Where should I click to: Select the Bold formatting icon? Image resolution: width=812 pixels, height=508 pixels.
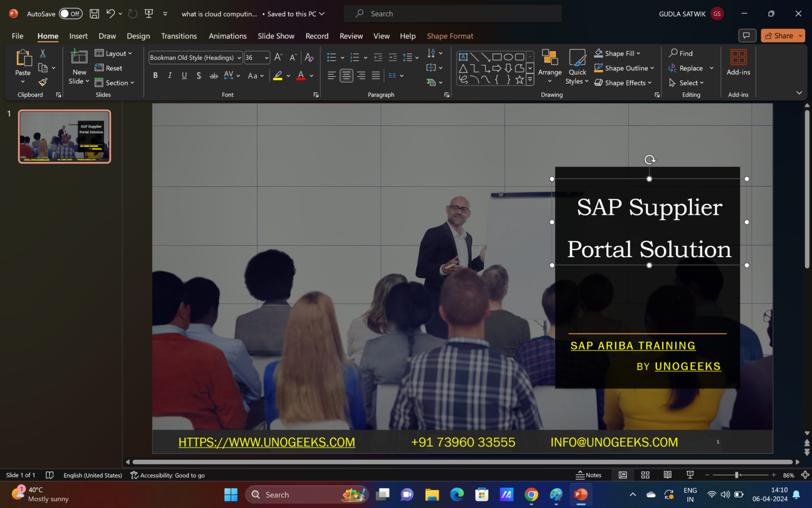(x=155, y=76)
